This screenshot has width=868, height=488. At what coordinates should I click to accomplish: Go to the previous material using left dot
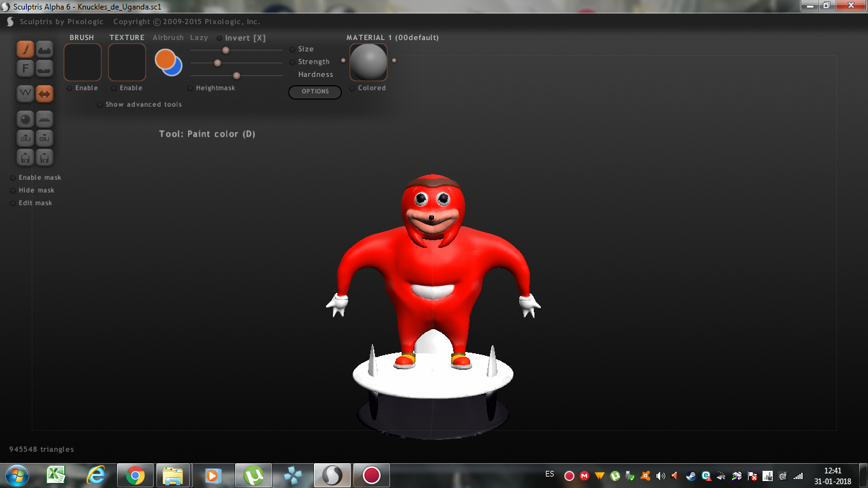[343, 60]
